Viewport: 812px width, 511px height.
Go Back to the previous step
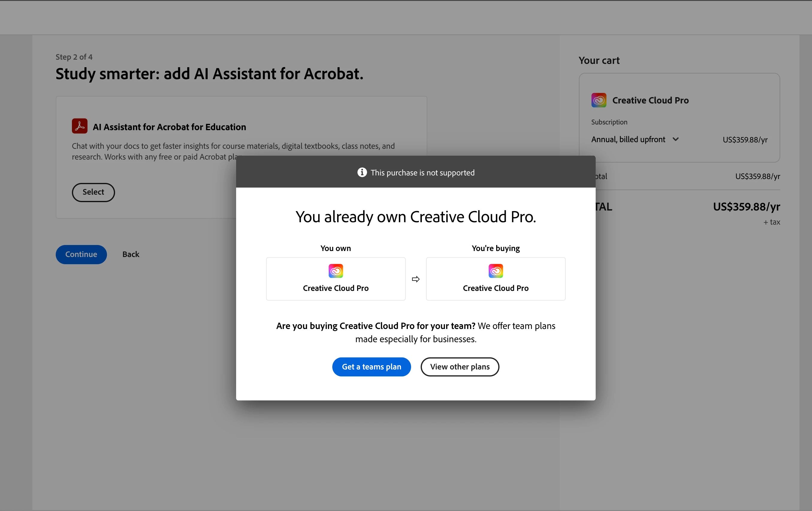[131, 255]
